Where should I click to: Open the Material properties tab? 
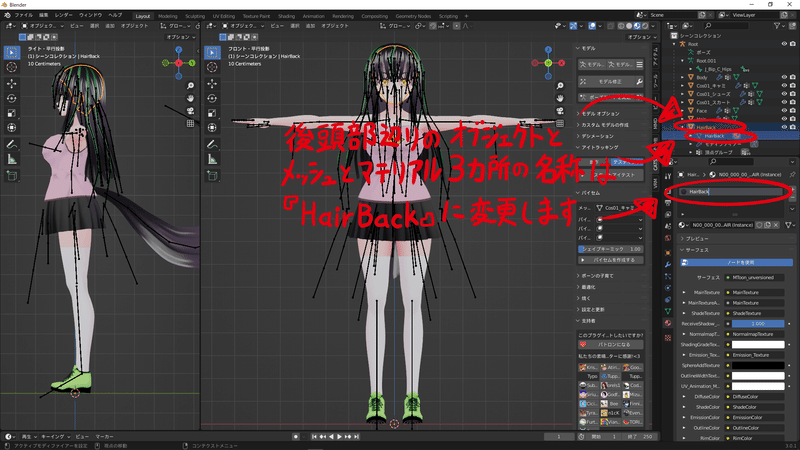668,322
